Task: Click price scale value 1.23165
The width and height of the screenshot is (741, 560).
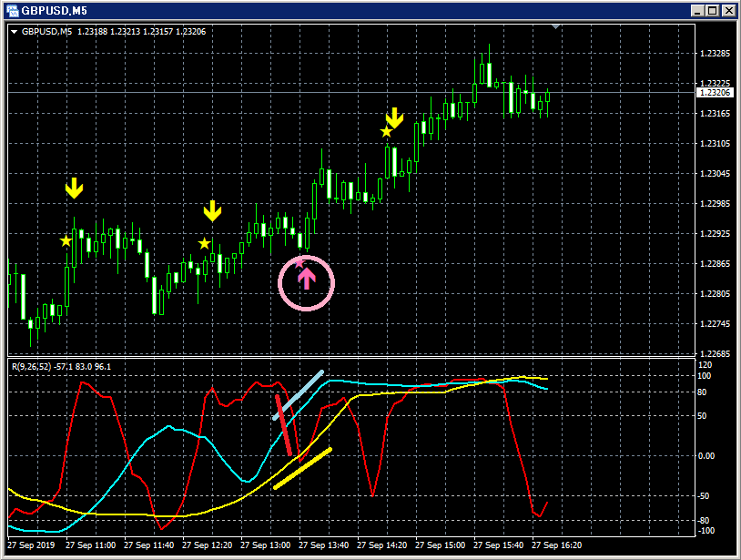Action: 715,114
